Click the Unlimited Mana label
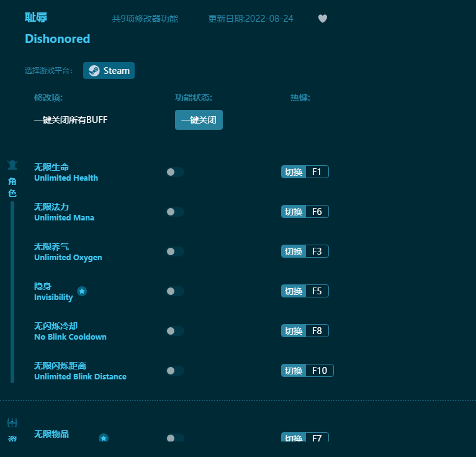 (64, 218)
